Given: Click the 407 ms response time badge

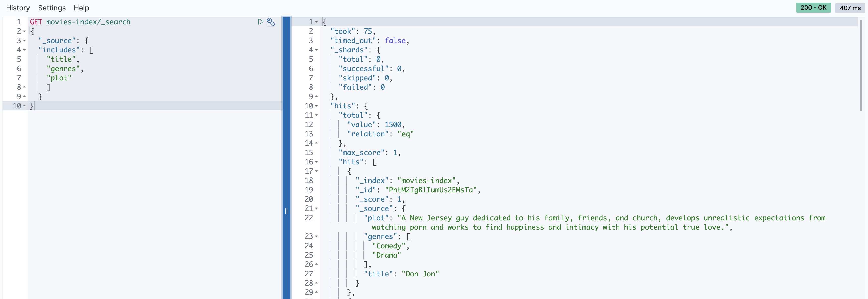Looking at the screenshot, I should point(850,8).
